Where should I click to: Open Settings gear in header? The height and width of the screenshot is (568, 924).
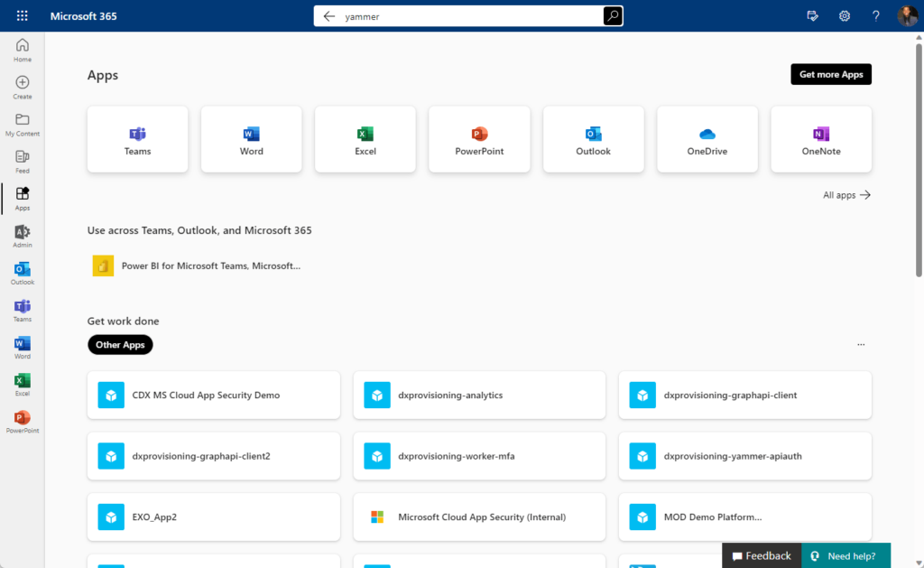click(x=844, y=16)
